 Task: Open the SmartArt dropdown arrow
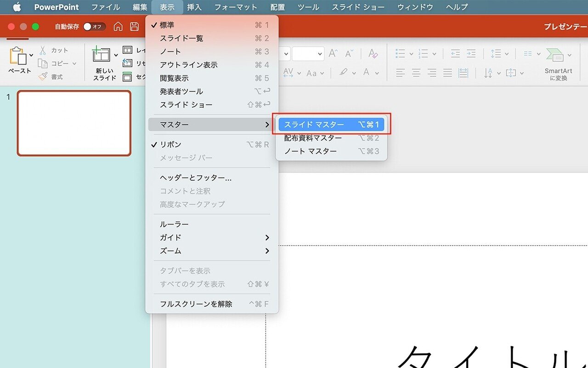[x=570, y=55]
